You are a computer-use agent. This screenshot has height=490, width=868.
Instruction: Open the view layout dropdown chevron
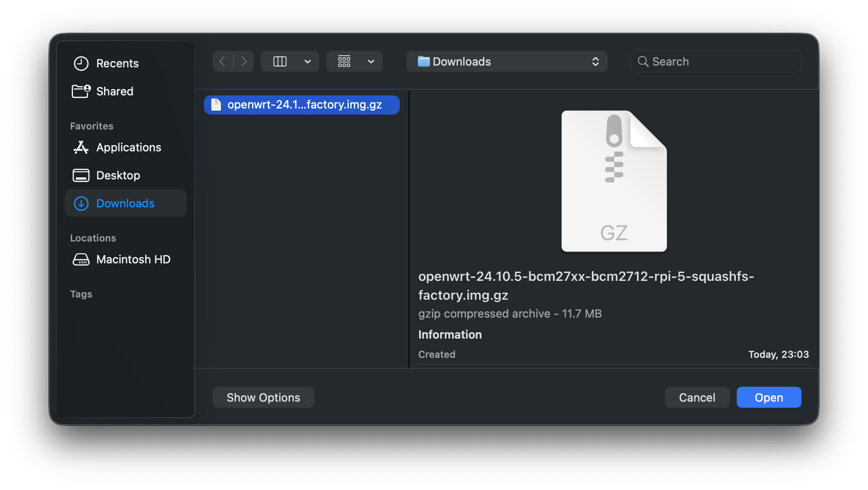point(308,61)
